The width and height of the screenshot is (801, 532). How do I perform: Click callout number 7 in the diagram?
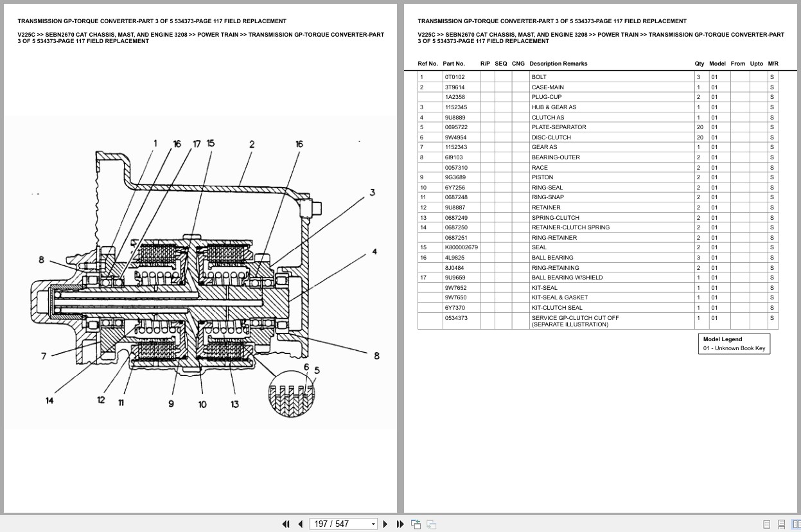pos(44,355)
